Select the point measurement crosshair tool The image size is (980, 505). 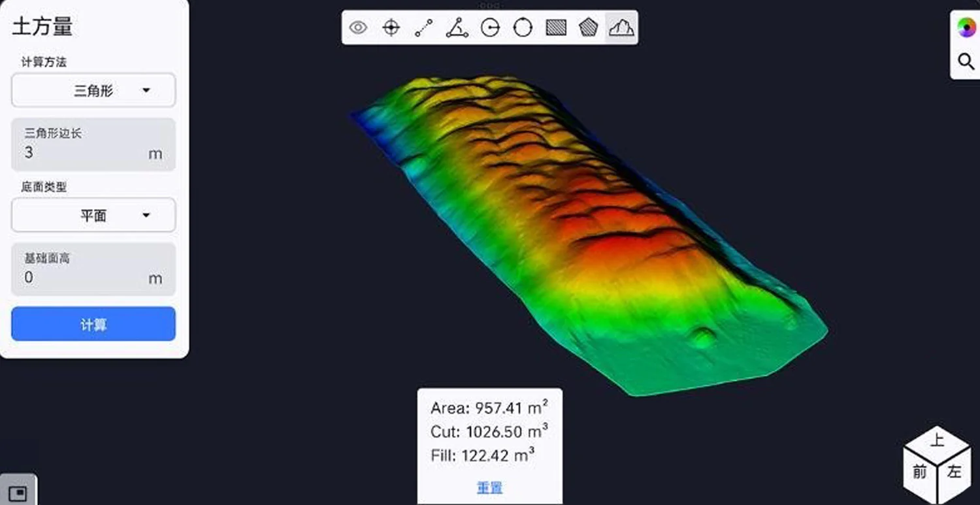pos(391,27)
